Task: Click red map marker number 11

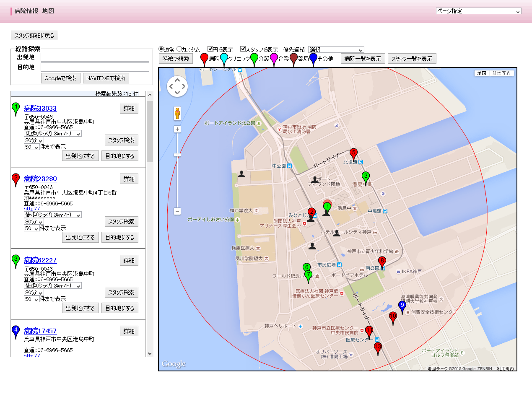Action: 369,332
